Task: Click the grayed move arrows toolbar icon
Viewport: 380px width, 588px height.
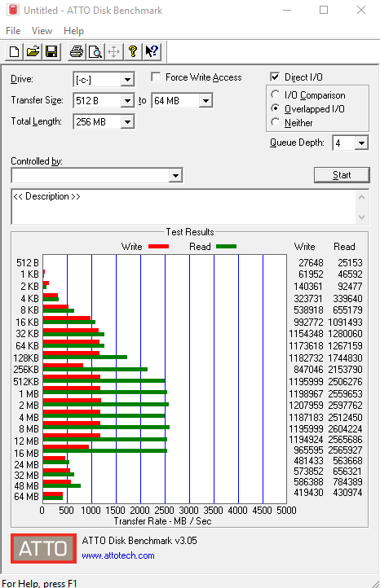Action: [x=114, y=51]
